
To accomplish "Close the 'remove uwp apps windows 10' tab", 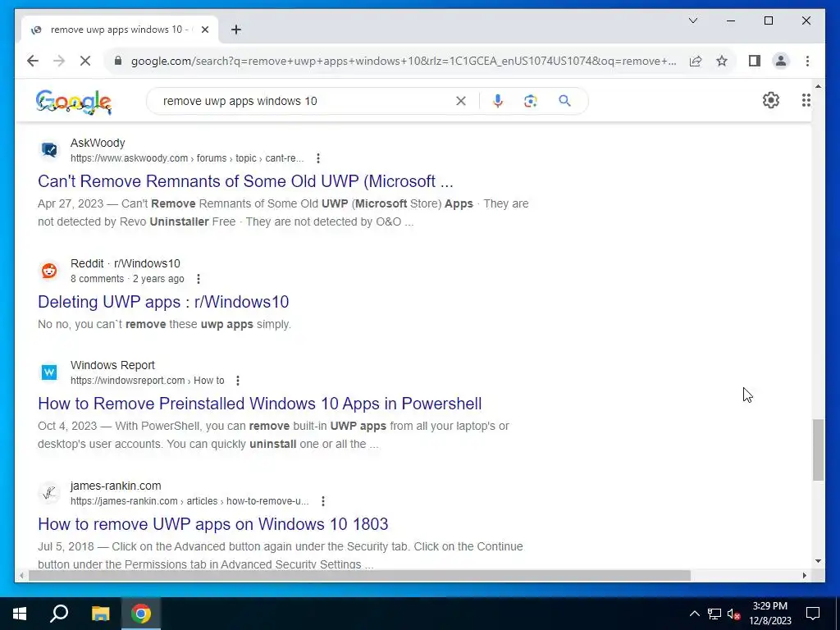I will (204, 30).
